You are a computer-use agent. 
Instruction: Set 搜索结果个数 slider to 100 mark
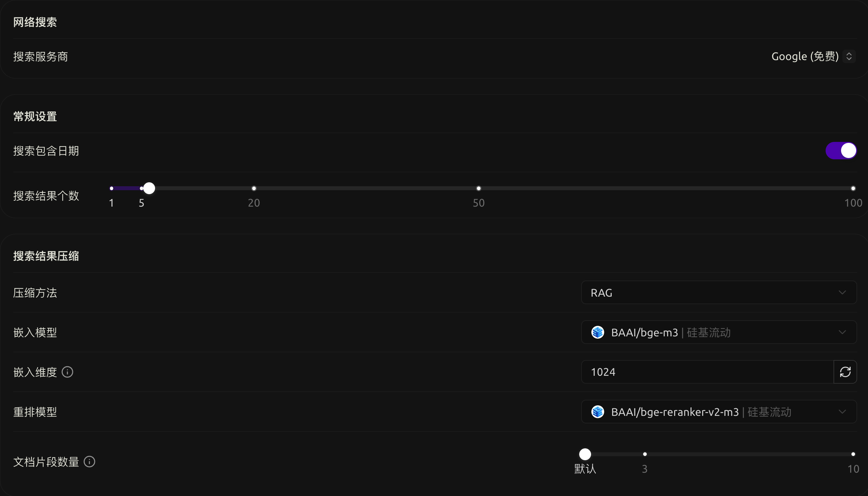853,189
